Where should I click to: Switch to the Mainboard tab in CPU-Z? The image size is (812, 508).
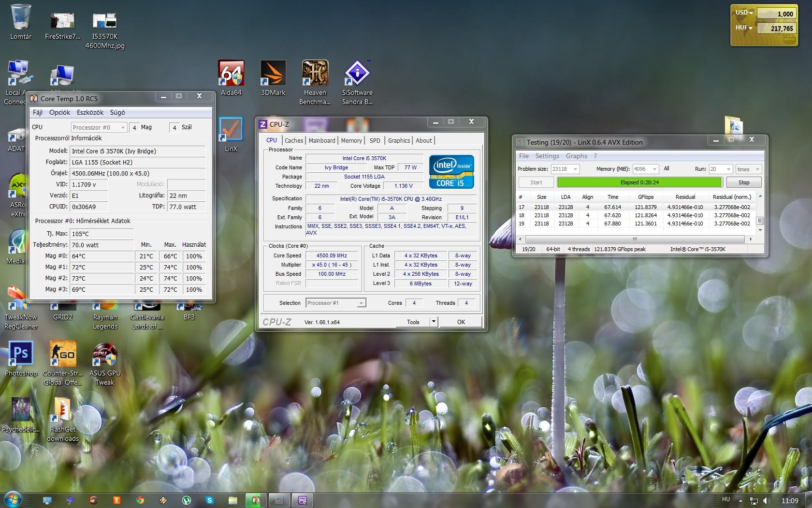pyautogui.click(x=322, y=140)
